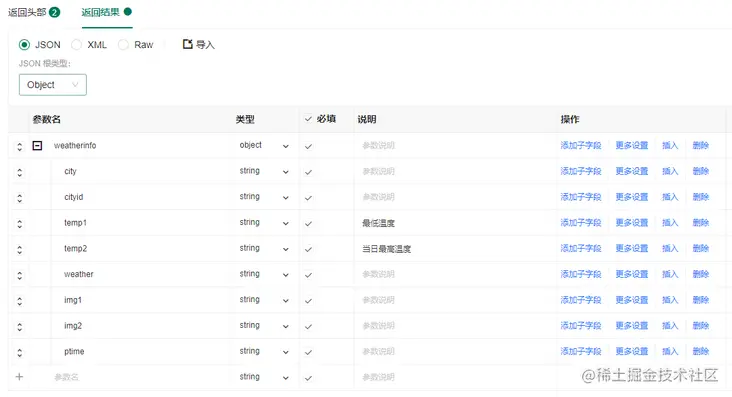
Task: Toggle required checkbox for weatherinfo
Action: (308, 146)
